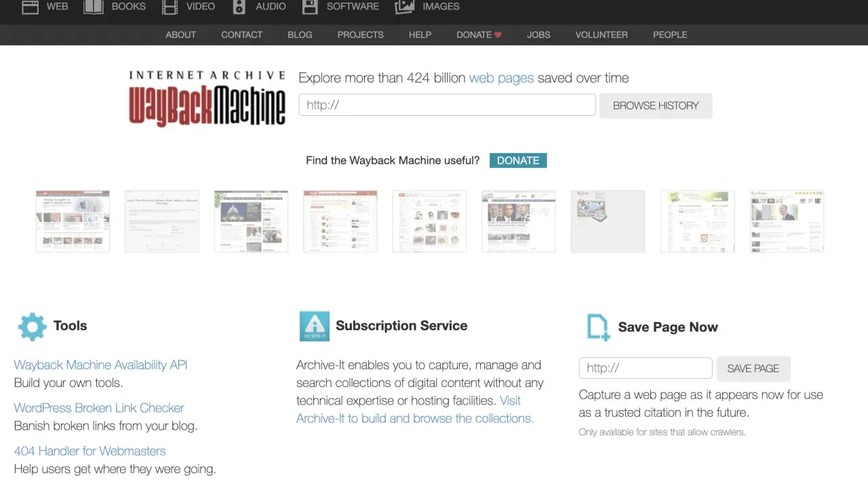The width and height of the screenshot is (868, 488).
Task: Click the 'Tools' heading text
Action: point(71,326)
